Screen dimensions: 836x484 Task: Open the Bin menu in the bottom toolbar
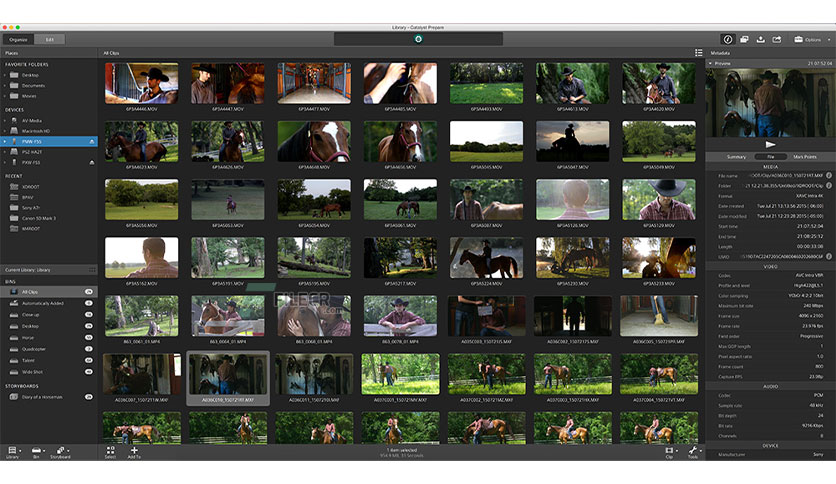tap(37, 453)
